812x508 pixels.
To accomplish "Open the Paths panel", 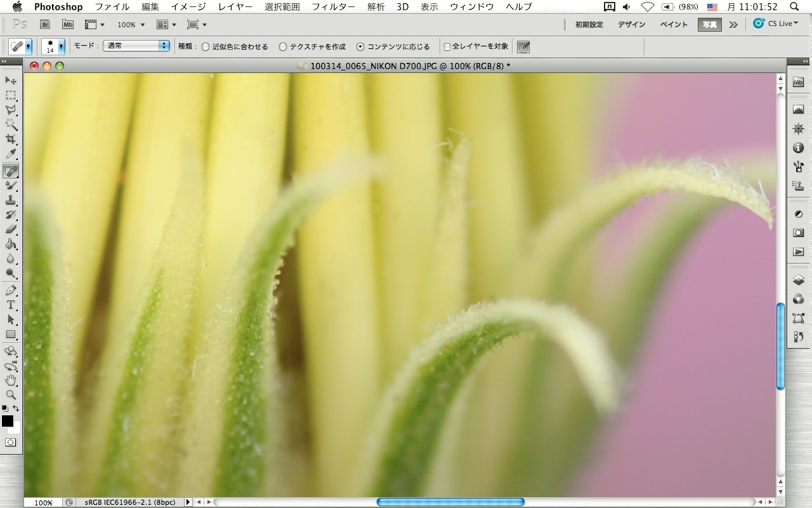I will 799,318.
